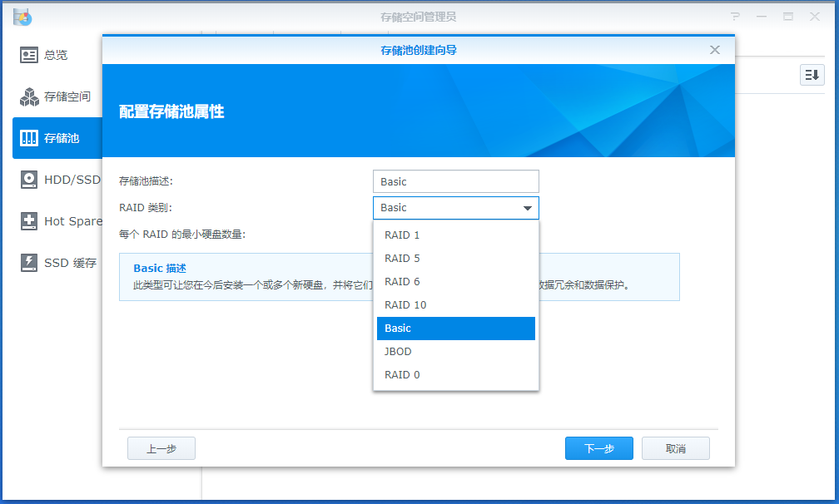Open the HDD/SSD panel
This screenshot has height=504, width=839.
coord(54,180)
